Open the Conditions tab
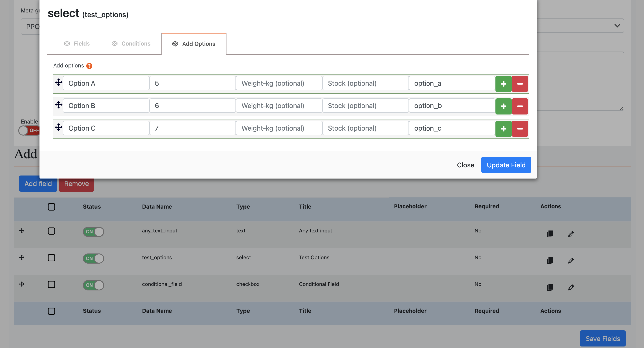 (131, 44)
